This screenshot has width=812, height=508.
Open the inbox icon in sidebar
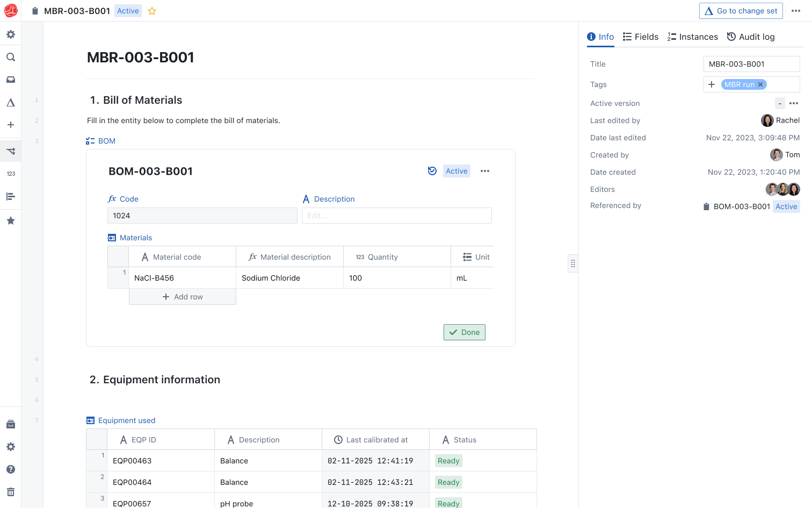pos(10,80)
